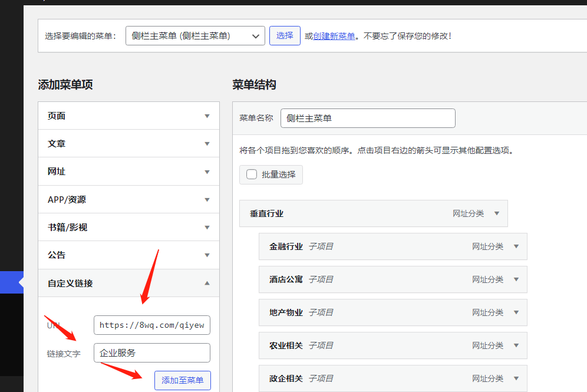Open the 创建新菜单 link
This screenshot has width=587, height=392.
tap(334, 36)
